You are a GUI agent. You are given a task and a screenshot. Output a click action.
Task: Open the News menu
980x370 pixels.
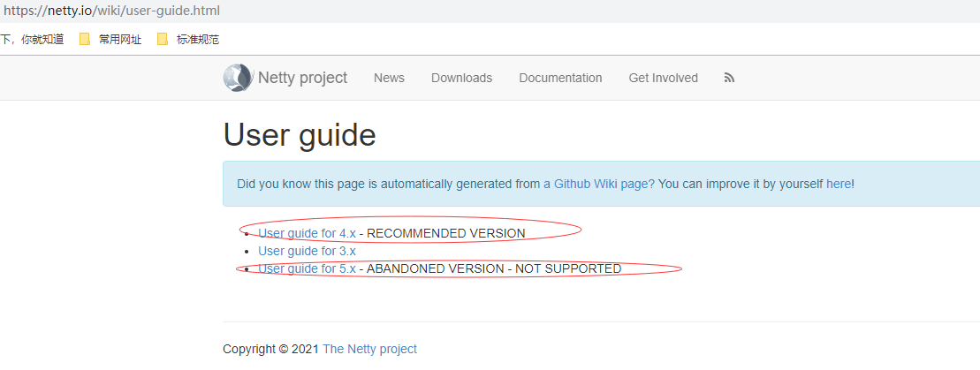[389, 78]
